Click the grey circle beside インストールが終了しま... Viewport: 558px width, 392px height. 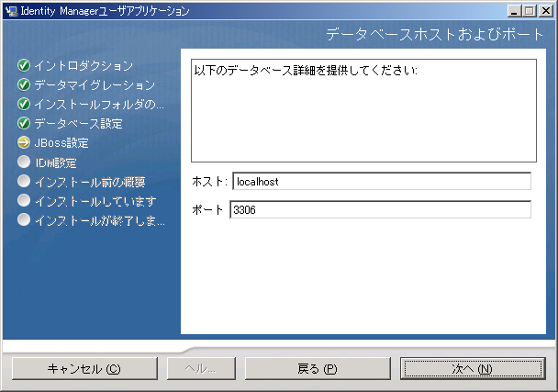[24, 219]
